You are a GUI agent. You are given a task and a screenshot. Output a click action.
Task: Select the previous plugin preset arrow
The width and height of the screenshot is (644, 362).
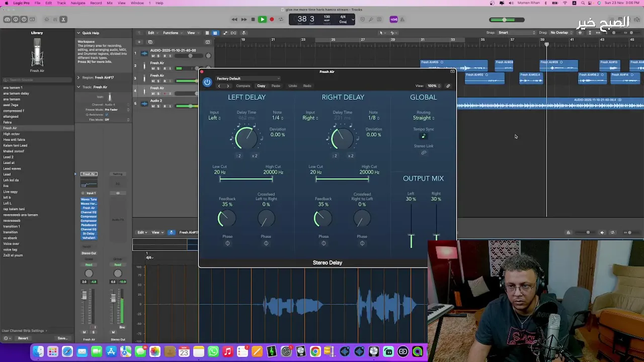(x=219, y=86)
